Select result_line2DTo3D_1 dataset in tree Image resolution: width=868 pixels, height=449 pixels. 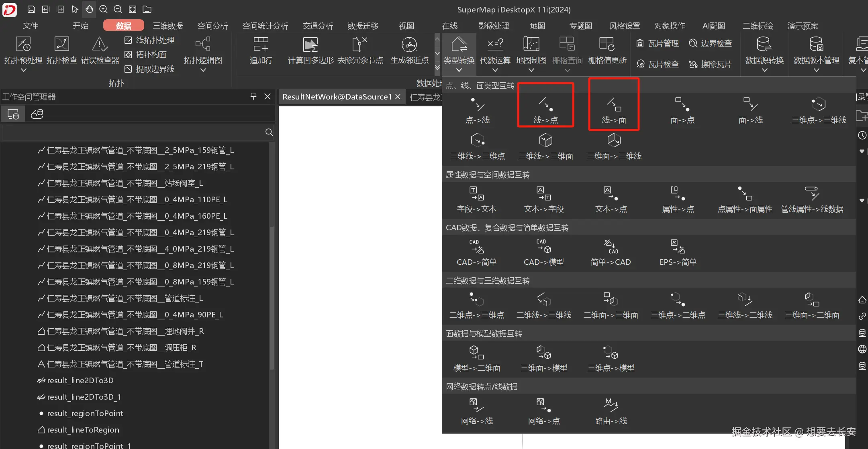pyautogui.click(x=84, y=397)
